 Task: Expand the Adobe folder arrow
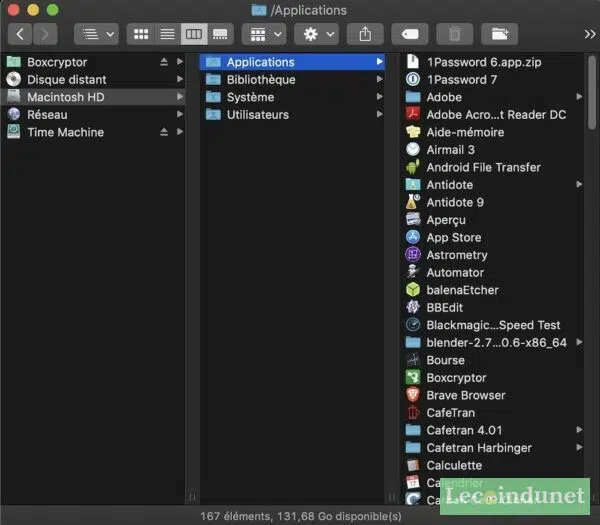coord(579,97)
